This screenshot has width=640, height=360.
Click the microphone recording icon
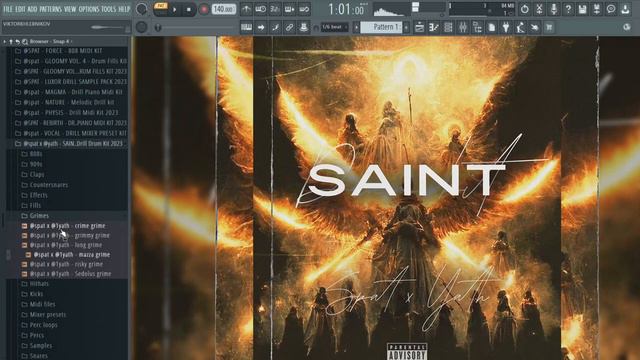[x=554, y=9]
